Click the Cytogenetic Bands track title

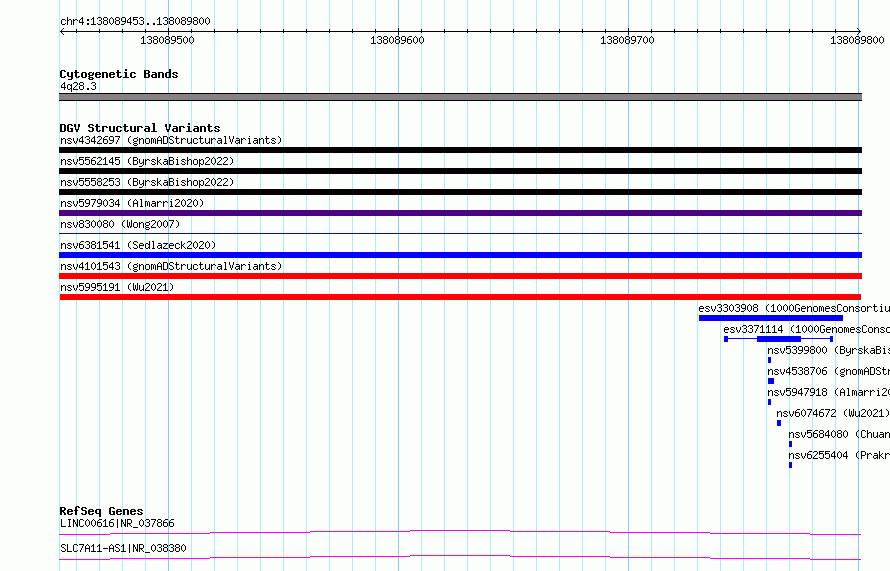(119, 74)
